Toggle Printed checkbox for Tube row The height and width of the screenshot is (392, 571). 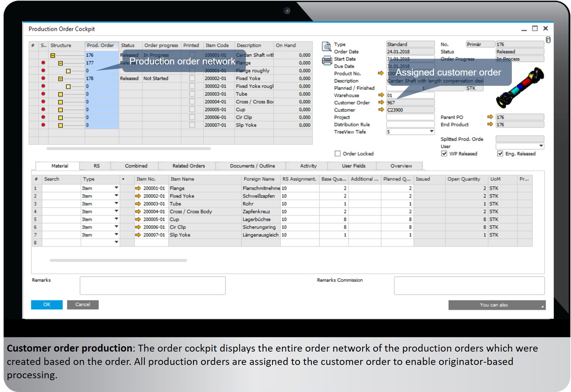click(x=192, y=94)
